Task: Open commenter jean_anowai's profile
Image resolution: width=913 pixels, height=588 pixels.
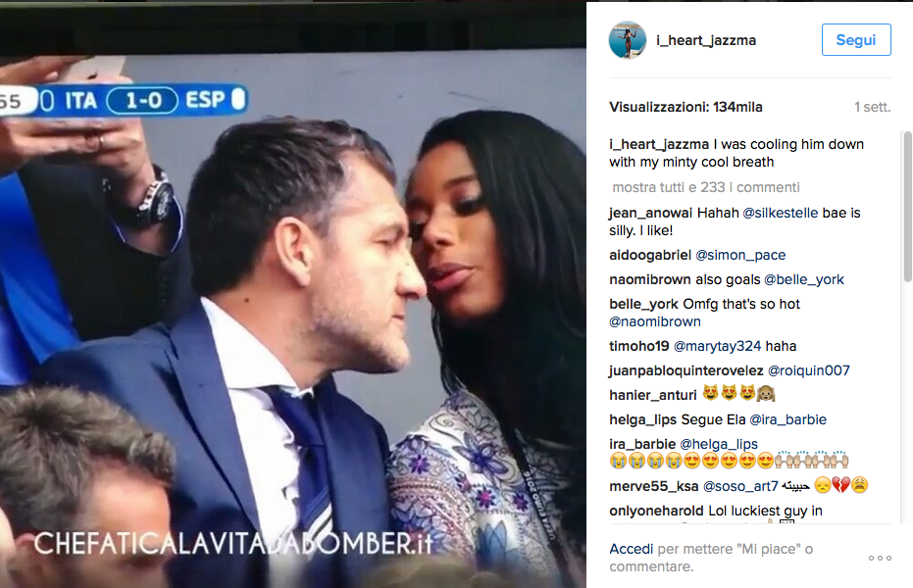Action: [x=650, y=213]
